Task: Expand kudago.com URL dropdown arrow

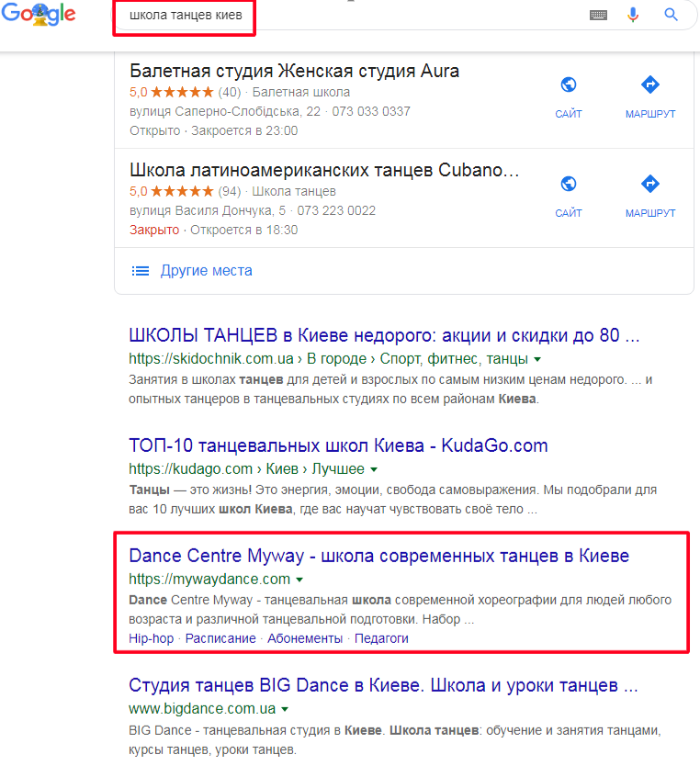Action: click(374, 470)
